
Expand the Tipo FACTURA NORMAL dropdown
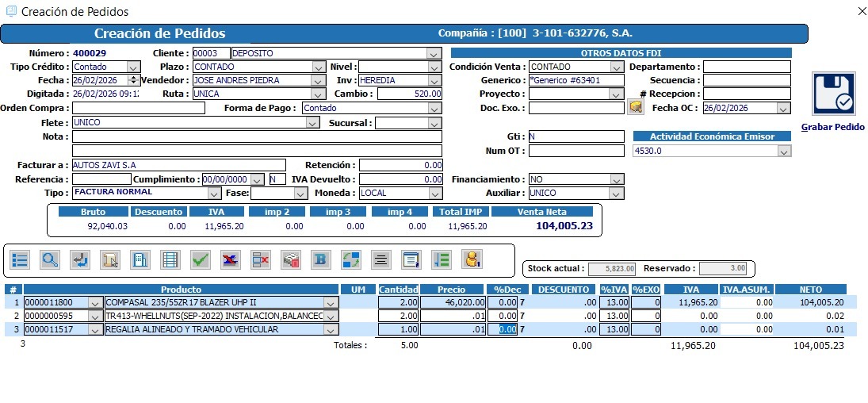click(214, 194)
